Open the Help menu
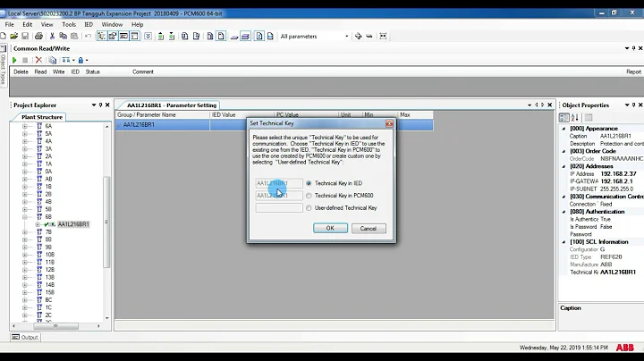Screen dimensions: 644x361 coord(137,25)
